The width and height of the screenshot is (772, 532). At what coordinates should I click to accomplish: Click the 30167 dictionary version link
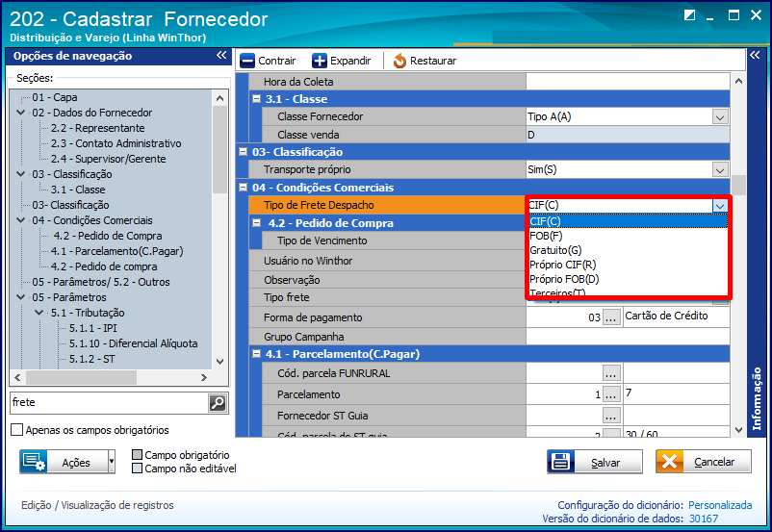pos(703,519)
